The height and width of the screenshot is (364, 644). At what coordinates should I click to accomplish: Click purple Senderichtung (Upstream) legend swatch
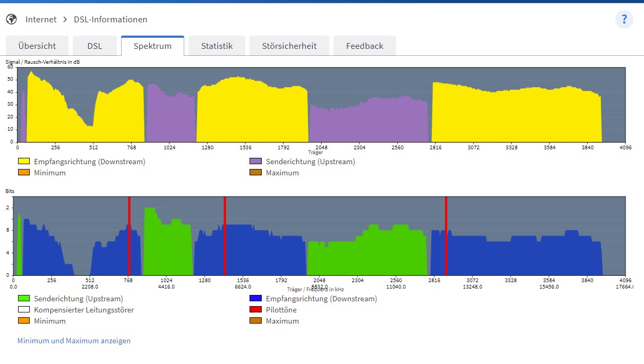tap(255, 162)
